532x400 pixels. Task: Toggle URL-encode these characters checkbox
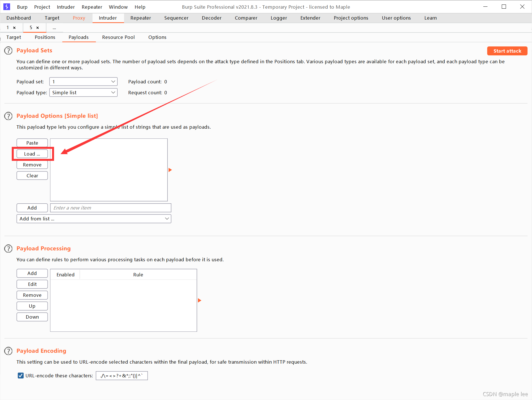tap(21, 376)
